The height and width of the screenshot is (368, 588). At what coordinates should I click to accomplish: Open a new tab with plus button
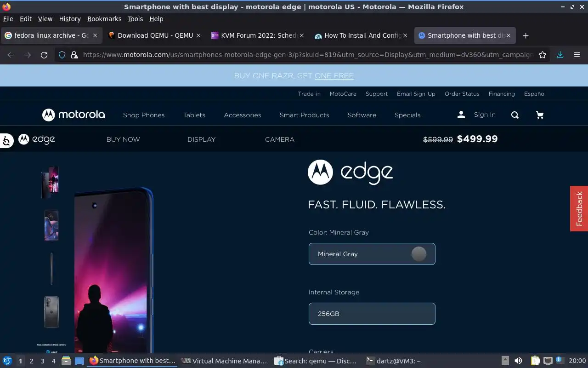coord(526,35)
